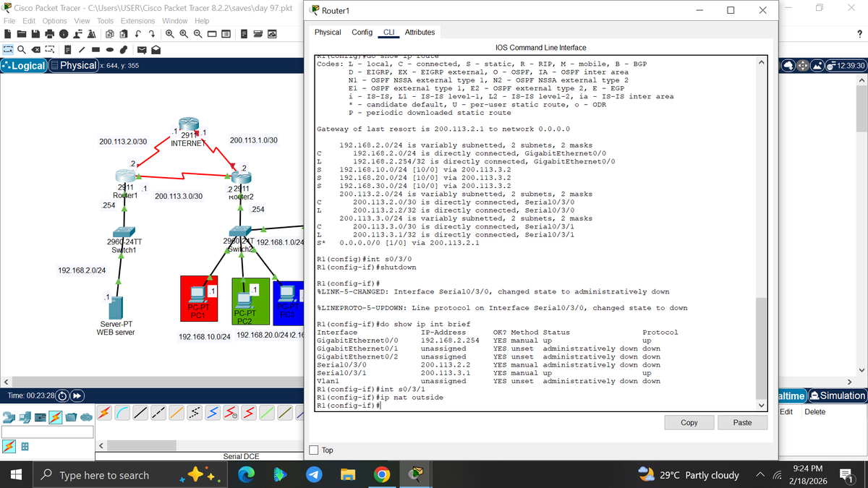The image size is (868, 488).
Task: Click the Paste button below CLI
Action: tap(742, 422)
